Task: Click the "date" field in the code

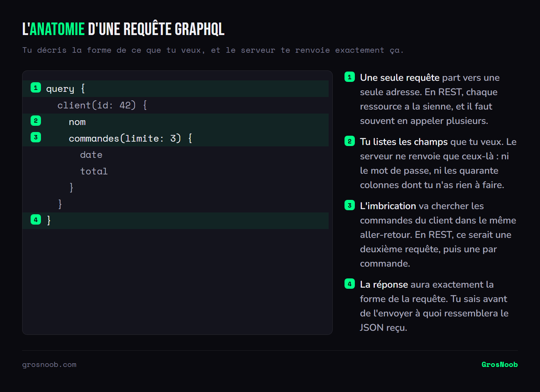Action: 91,155
